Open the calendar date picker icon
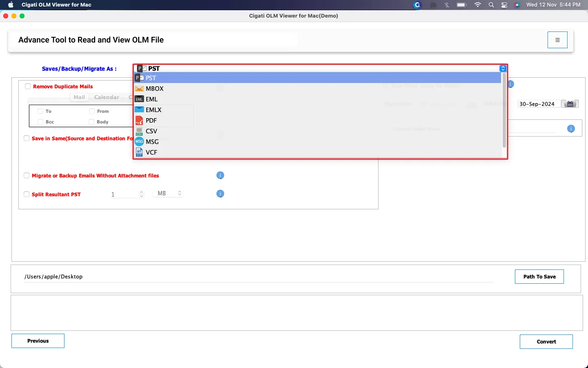588x368 pixels. coord(570,104)
